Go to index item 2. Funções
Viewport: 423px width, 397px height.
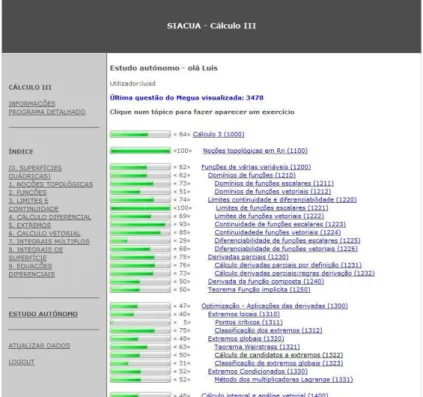tap(28, 193)
